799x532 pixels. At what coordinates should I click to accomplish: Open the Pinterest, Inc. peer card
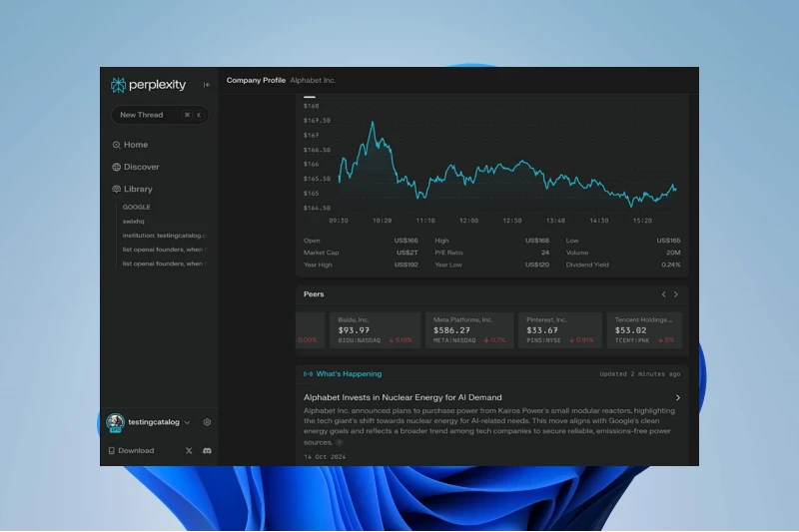[x=560, y=330]
